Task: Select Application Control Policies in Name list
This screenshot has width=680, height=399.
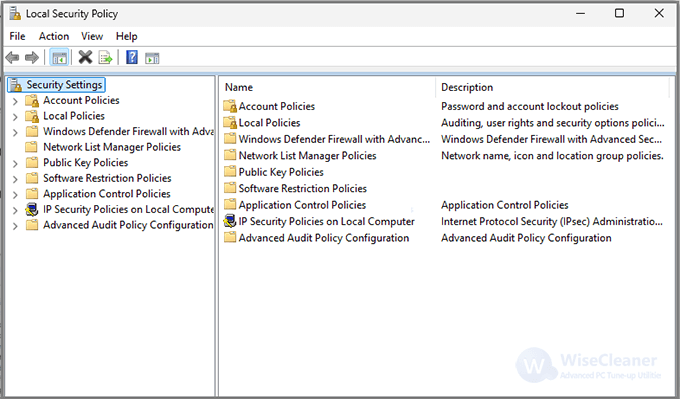Action: pyautogui.click(x=302, y=205)
